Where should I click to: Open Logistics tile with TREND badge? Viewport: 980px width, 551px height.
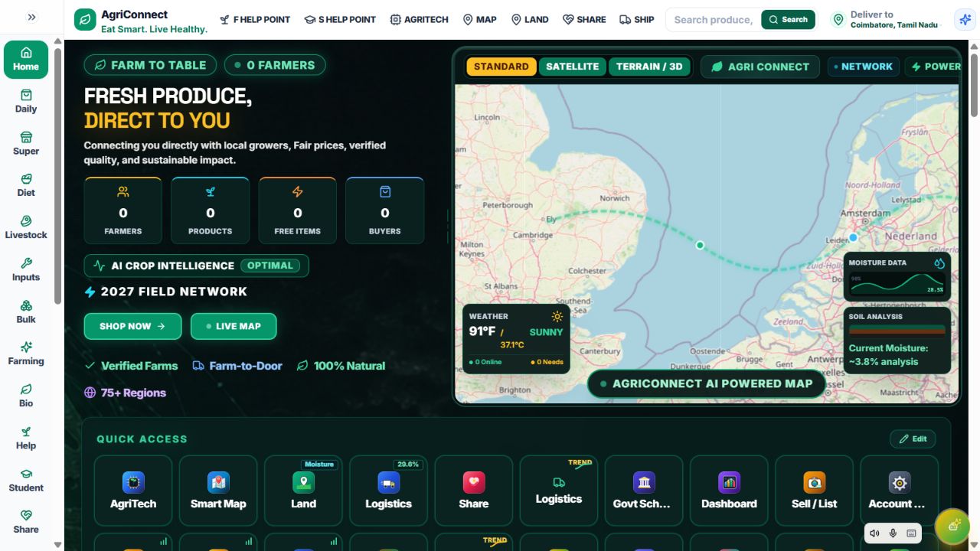(x=559, y=491)
